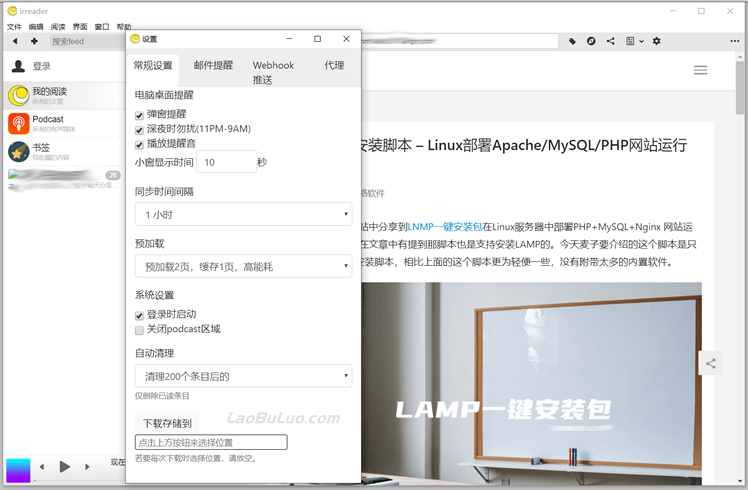This screenshot has width=748, height=490.
Task: Close the settings (设置) dialog
Action: (346, 39)
